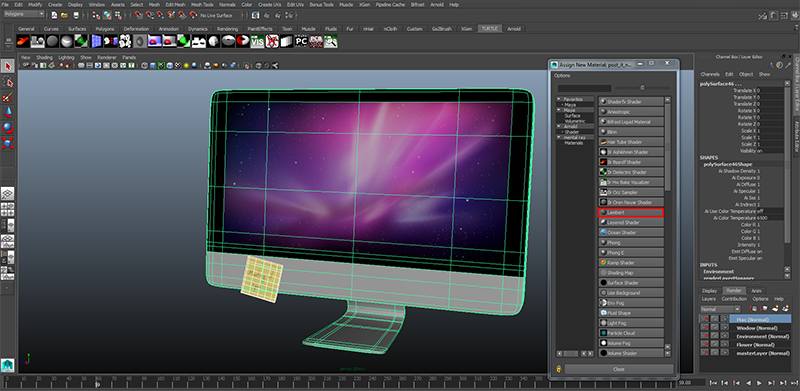Select the Surface entry in material tree

click(572, 115)
